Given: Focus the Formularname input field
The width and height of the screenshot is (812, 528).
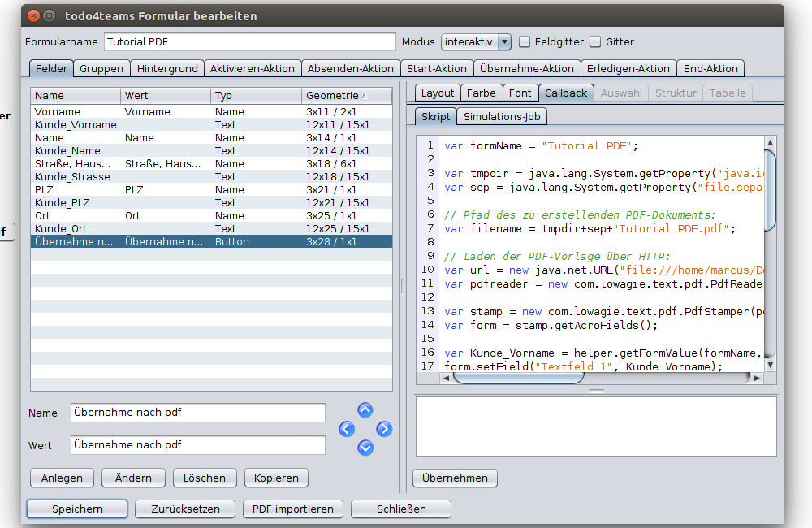Looking at the screenshot, I should tap(250, 42).
